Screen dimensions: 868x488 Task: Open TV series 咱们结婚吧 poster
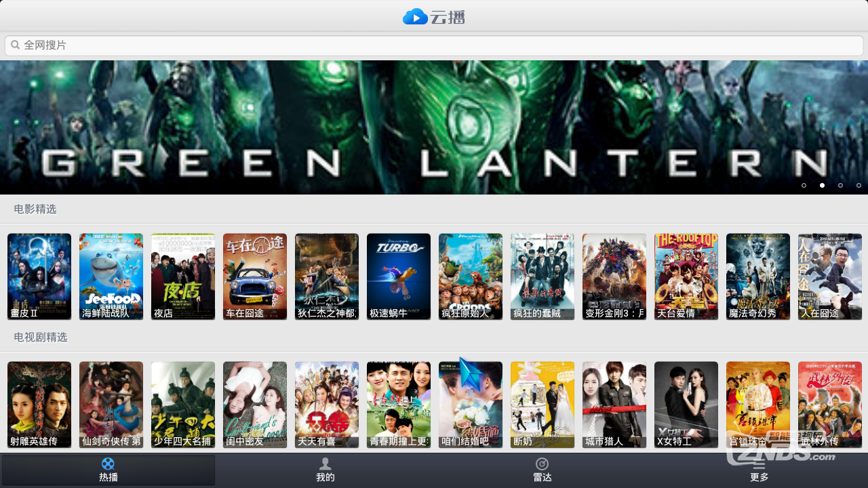471,405
